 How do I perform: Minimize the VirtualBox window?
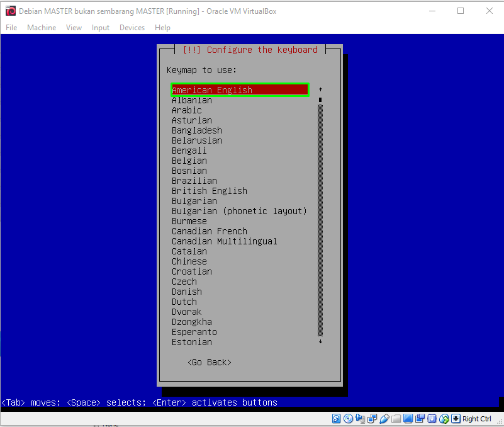pos(432,11)
